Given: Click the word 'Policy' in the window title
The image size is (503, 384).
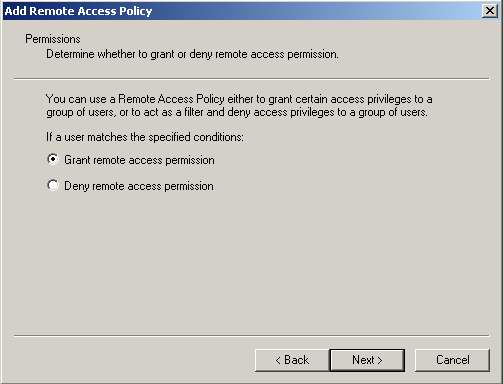Looking at the screenshot, I should pyautogui.click(x=136, y=11).
